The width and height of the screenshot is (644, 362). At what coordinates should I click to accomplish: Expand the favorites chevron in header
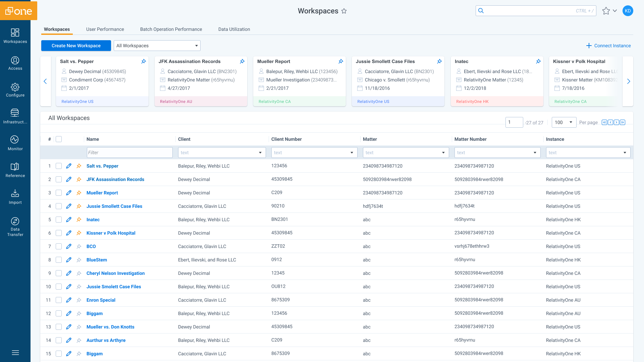615,11
